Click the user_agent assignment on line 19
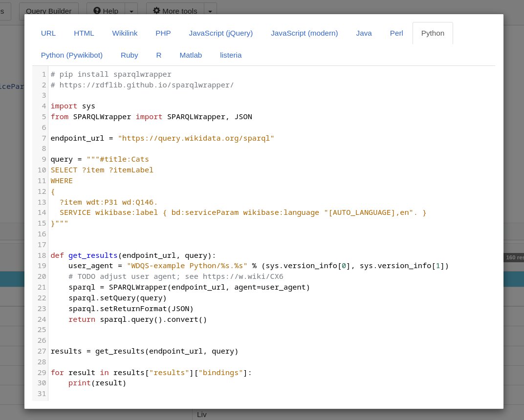524x420 pixels. click(x=259, y=266)
